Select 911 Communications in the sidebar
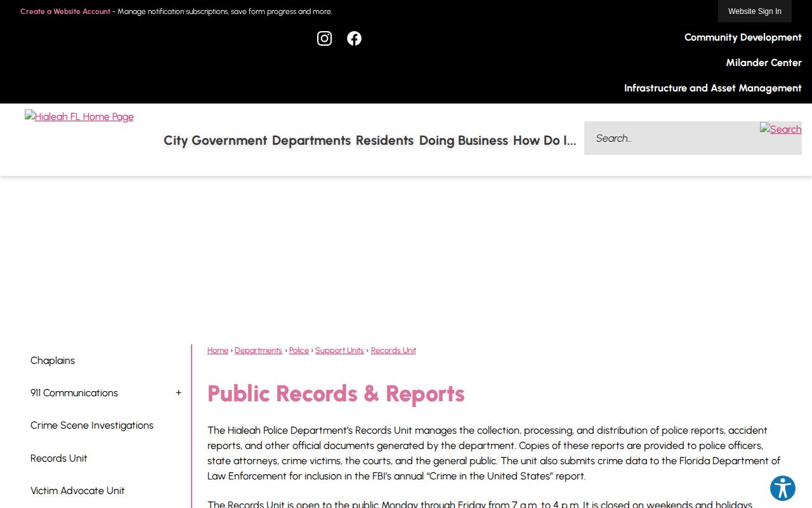Viewport: 812px width, 508px height. (x=74, y=393)
